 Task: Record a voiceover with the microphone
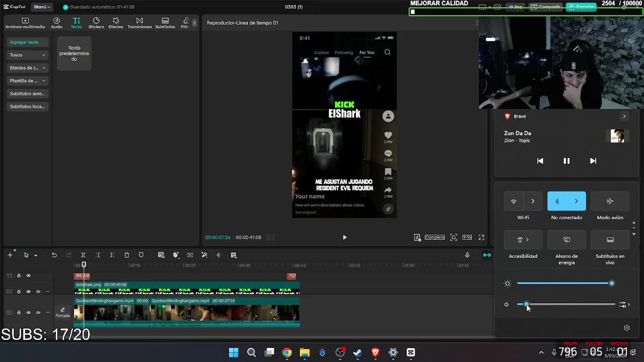467,255
